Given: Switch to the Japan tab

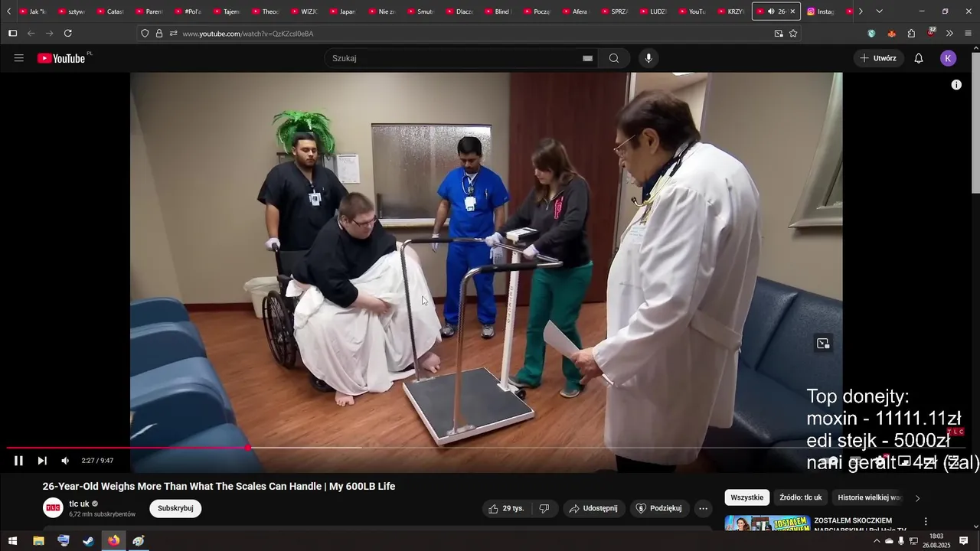Looking at the screenshot, I should pyautogui.click(x=343, y=11).
